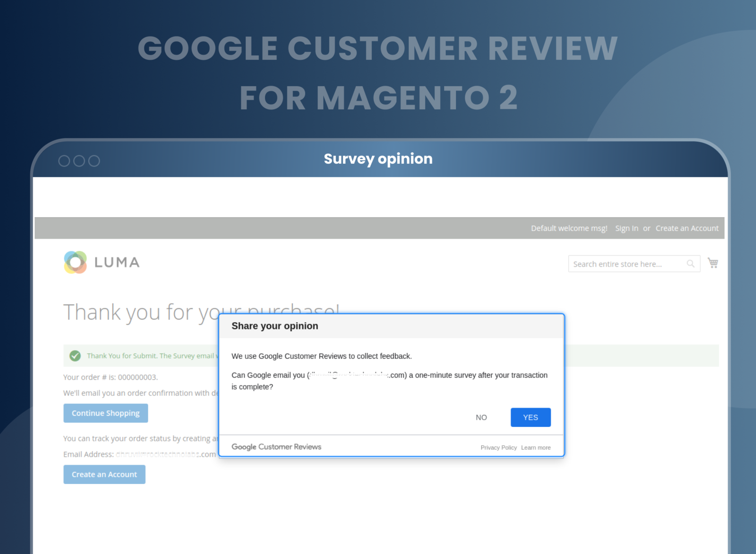
Task: Click the 'Email Address:' line
Action: tap(140, 454)
